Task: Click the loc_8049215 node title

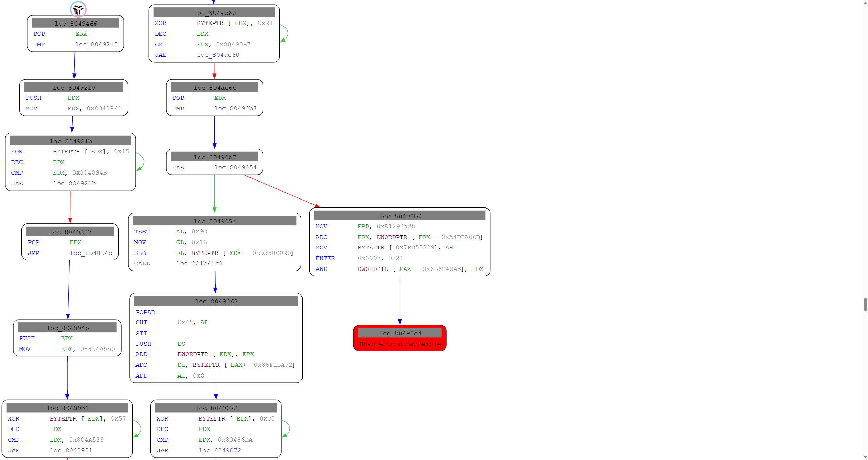Action: coord(74,87)
